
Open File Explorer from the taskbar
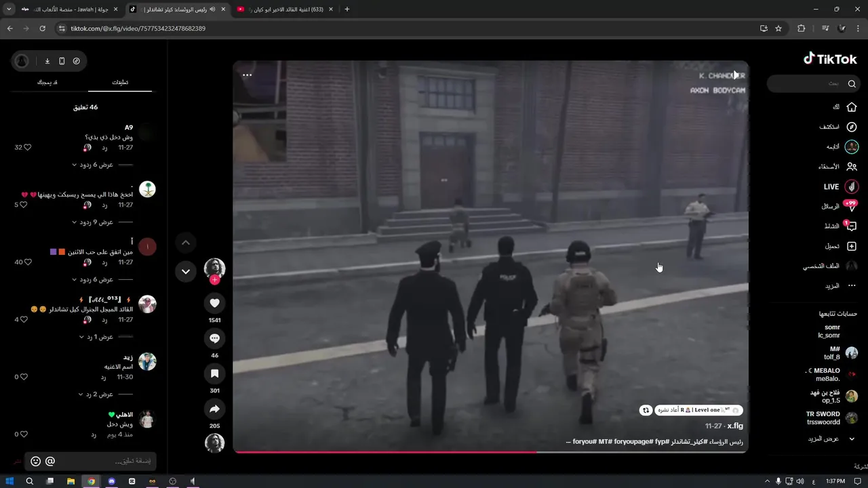coord(71,481)
